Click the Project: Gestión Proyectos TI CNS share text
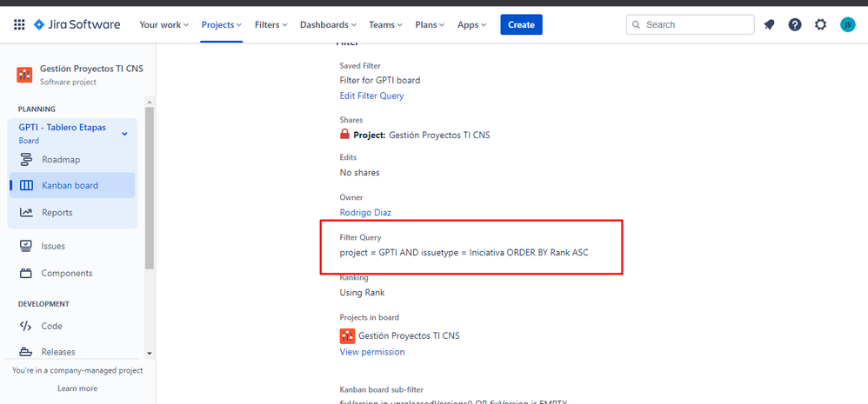Viewport: 868px width, 404px height. click(421, 135)
